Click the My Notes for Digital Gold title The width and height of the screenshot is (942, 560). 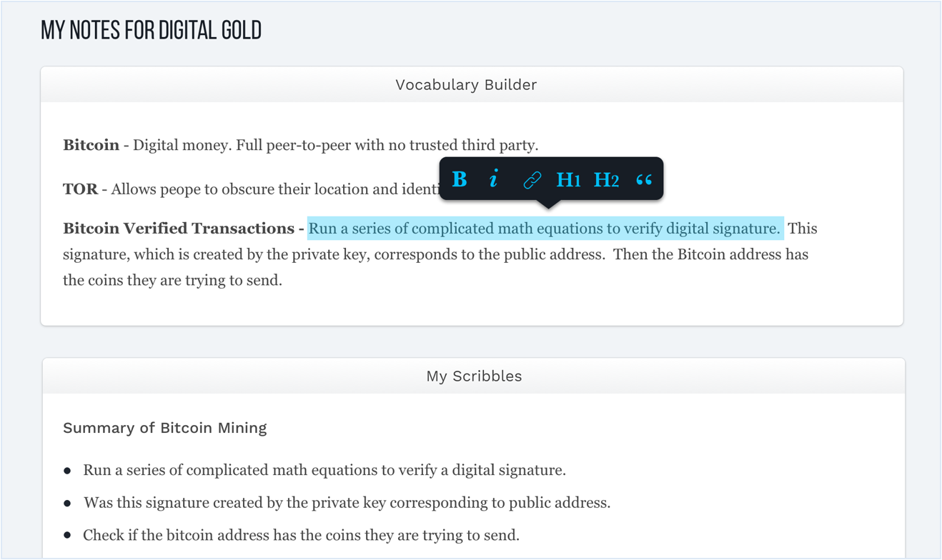[151, 30]
